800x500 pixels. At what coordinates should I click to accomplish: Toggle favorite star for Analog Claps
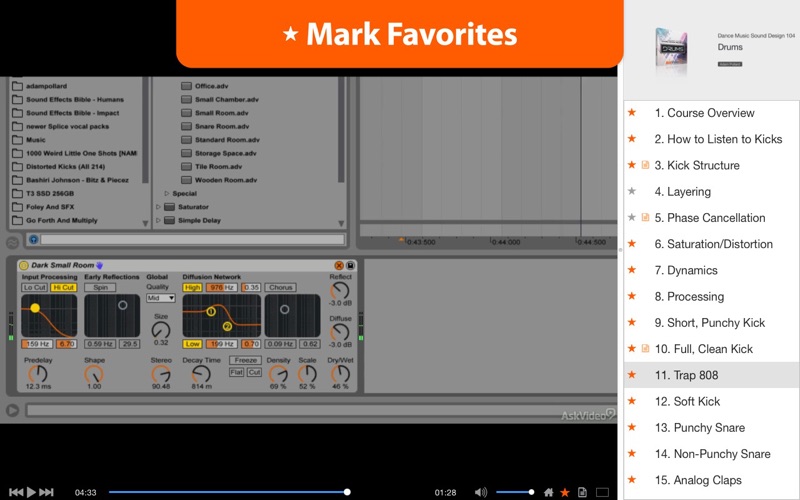[x=632, y=480]
